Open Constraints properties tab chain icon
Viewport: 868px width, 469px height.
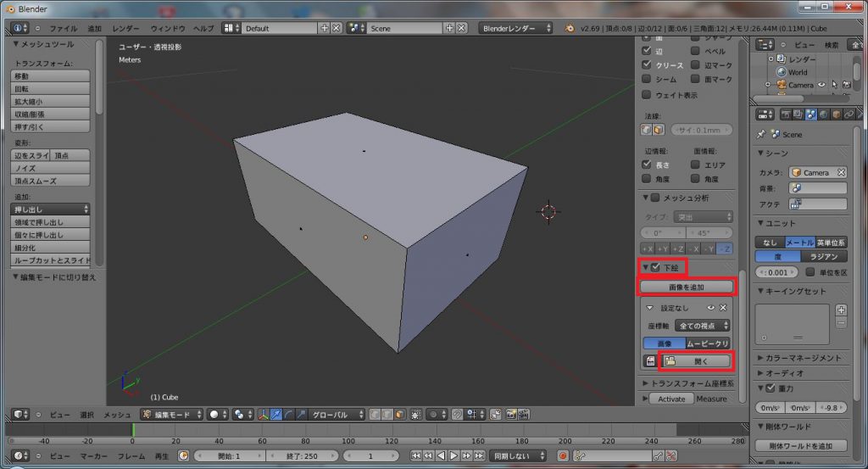[849, 114]
